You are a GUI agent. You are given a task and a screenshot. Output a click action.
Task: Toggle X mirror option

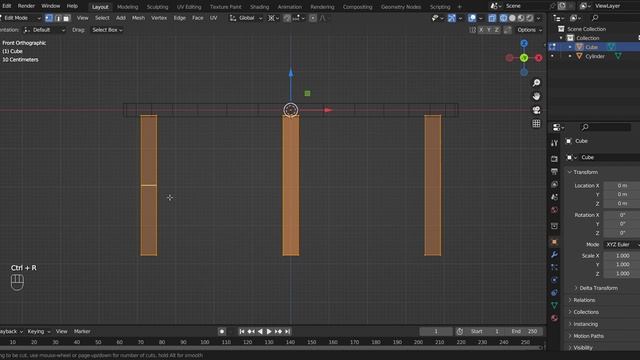coord(481,30)
